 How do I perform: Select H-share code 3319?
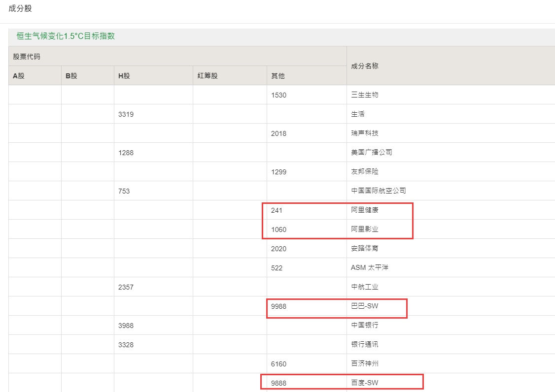[x=126, y=114]
